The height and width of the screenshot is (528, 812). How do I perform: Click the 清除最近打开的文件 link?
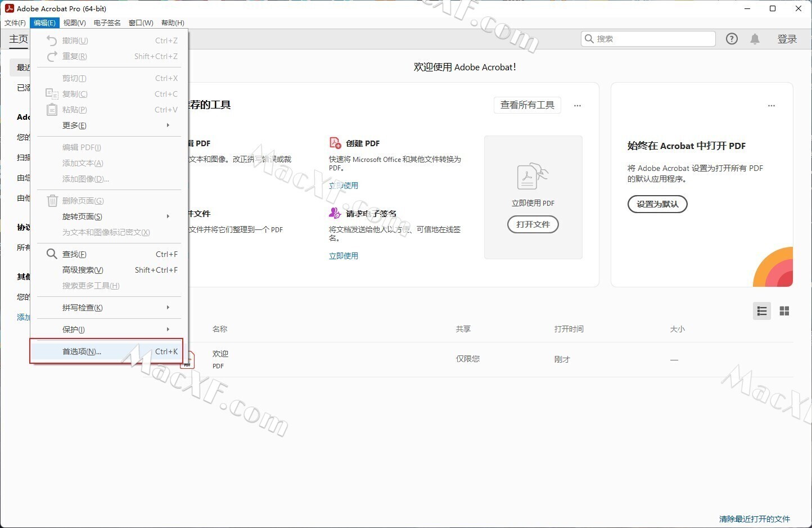(755, 519)
